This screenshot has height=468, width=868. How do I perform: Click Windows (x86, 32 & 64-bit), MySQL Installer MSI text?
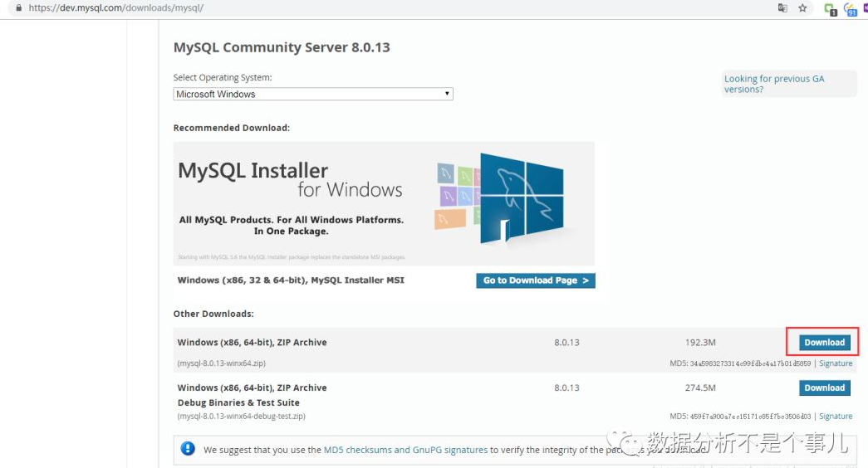click(291, 280)
